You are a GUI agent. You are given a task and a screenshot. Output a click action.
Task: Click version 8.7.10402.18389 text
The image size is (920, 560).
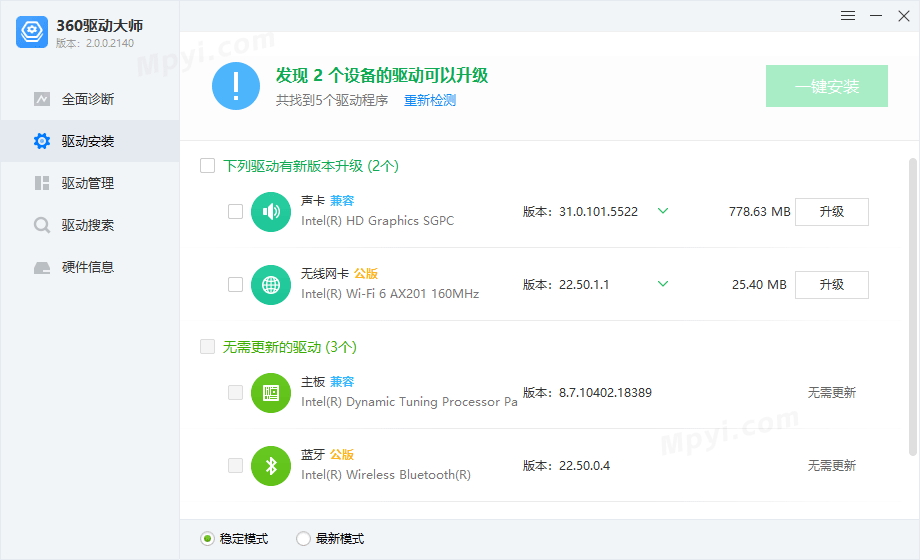coord(605,393)
